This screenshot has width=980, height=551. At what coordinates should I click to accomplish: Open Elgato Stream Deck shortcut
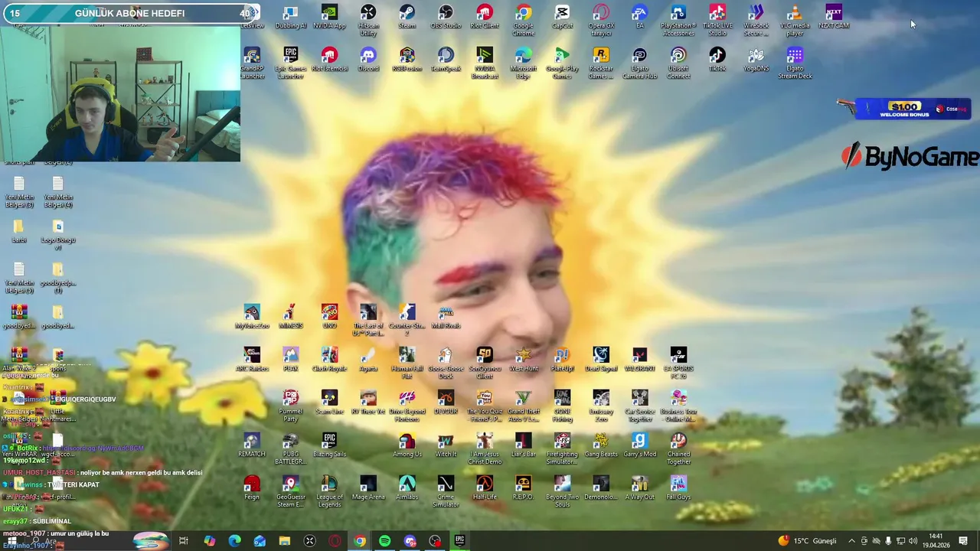(x=795, y=64)
